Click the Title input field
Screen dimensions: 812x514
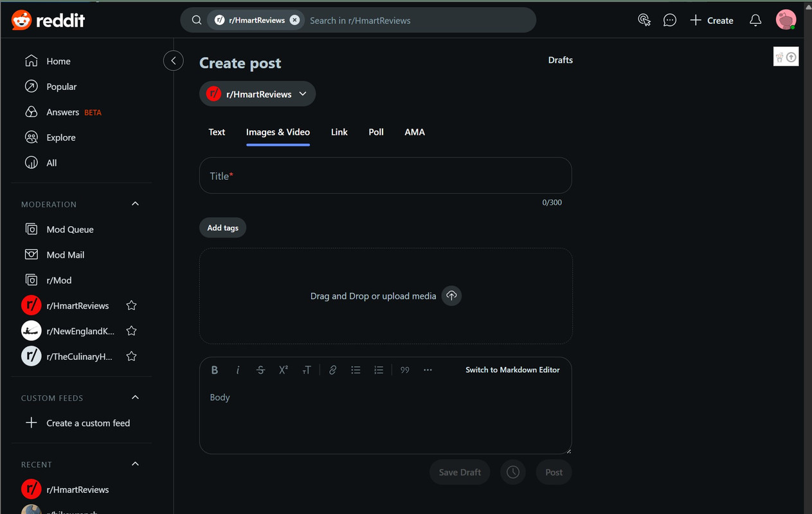point(385,175)
